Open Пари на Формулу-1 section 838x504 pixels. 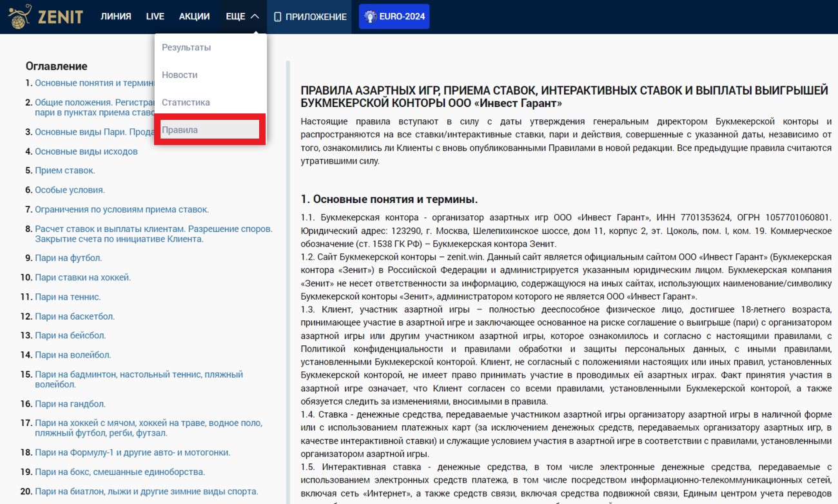click(x=132, y=452)
